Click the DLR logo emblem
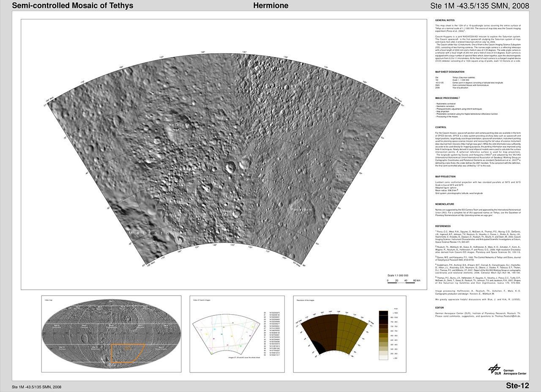 (x=494, y=370)
